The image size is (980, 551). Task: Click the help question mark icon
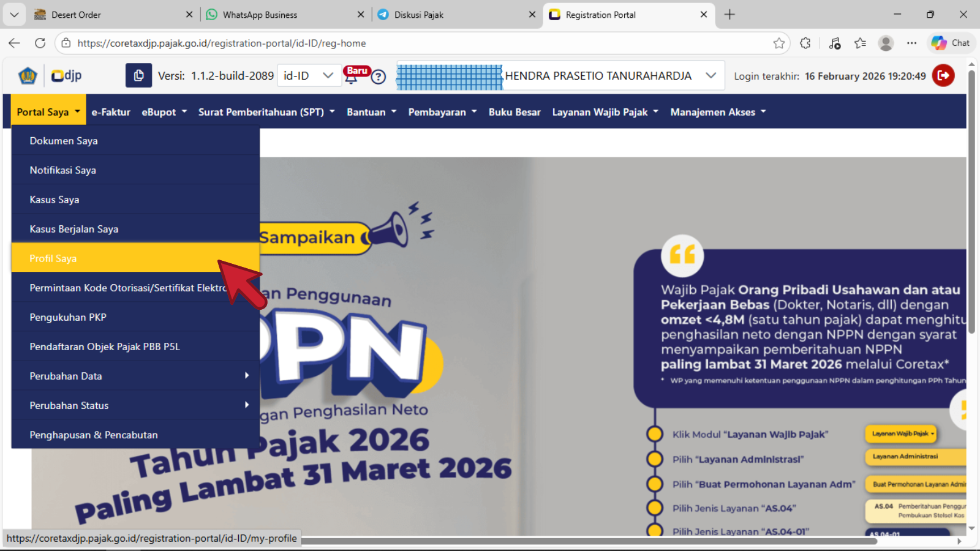click(x=379, y=77)
